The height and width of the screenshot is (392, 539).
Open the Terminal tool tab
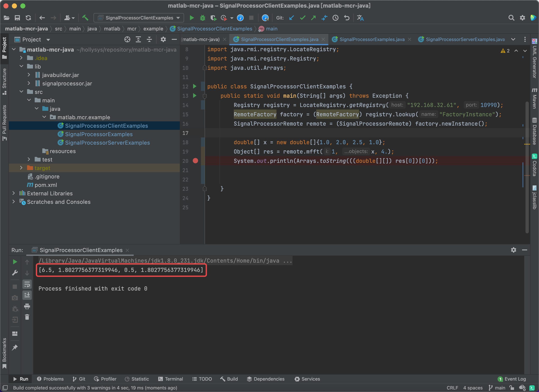pyautogui.click(x=171, y=379)
